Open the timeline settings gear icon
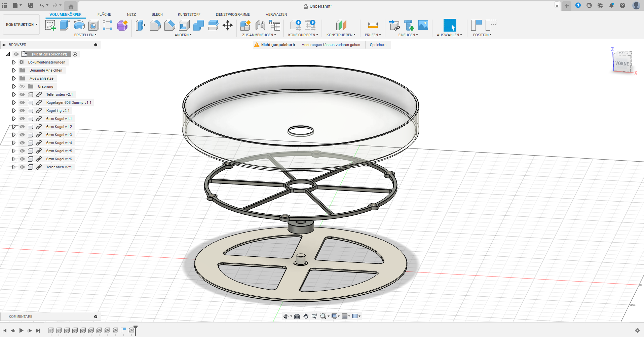Image resolution: width=644 pixels, height=337 pixels. click(x=637, y=330)
